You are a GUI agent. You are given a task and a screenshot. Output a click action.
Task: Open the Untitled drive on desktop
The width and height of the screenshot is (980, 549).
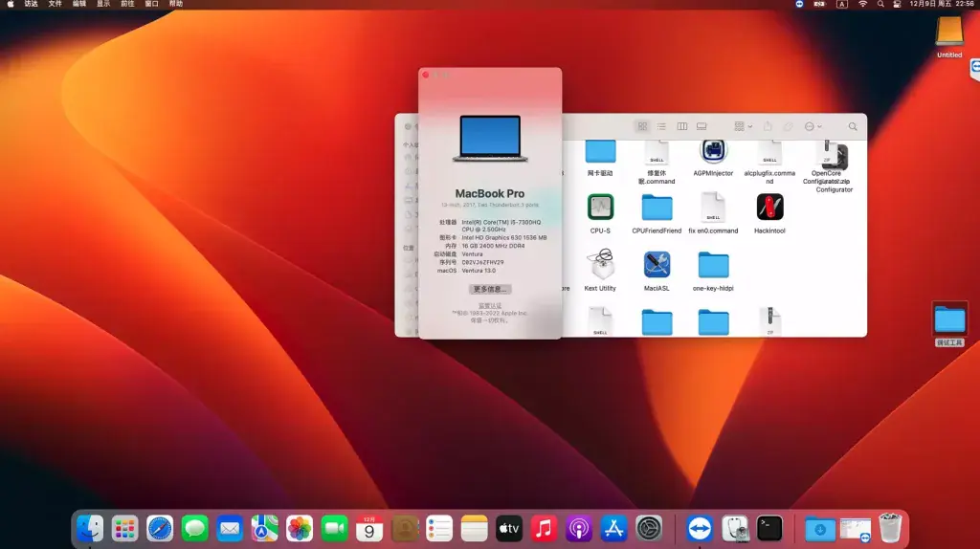[948, 32]
